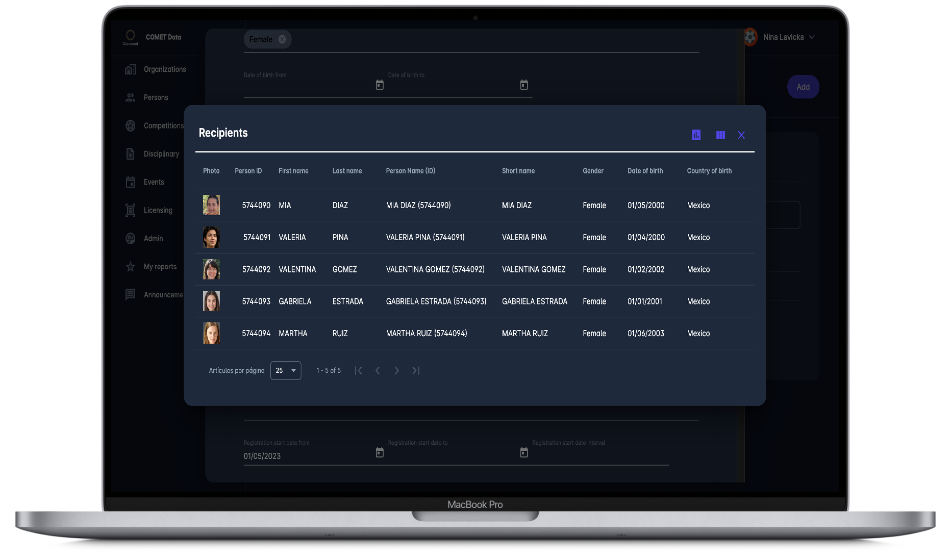This screenshot has height=560, width=951.
Task: Go to My reports in the sidebar
Action: [160, 267]
